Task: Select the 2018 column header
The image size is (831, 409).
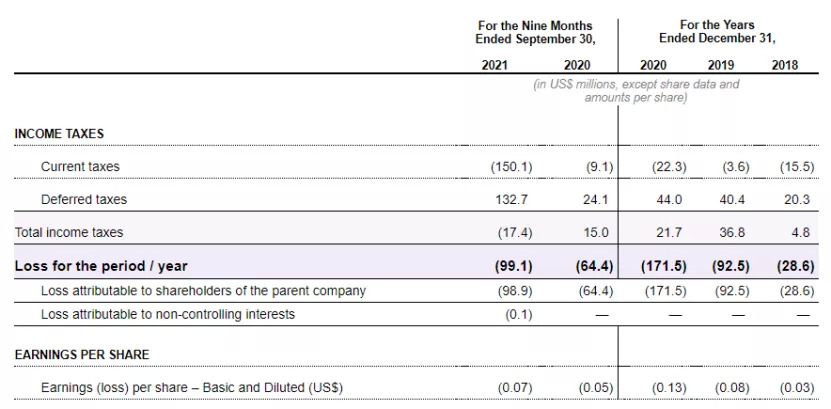Action: [x=786, y=65]
